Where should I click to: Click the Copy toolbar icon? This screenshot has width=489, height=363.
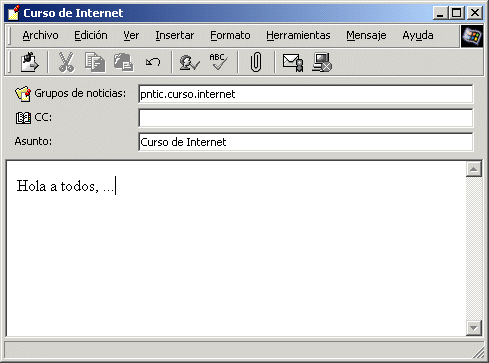point(95,62)
